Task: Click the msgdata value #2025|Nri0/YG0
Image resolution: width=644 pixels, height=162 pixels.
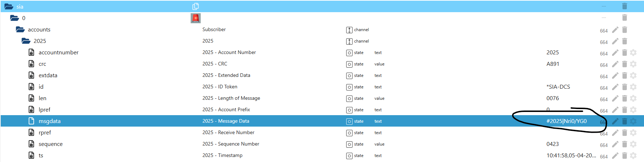Action: click(566, 121)
